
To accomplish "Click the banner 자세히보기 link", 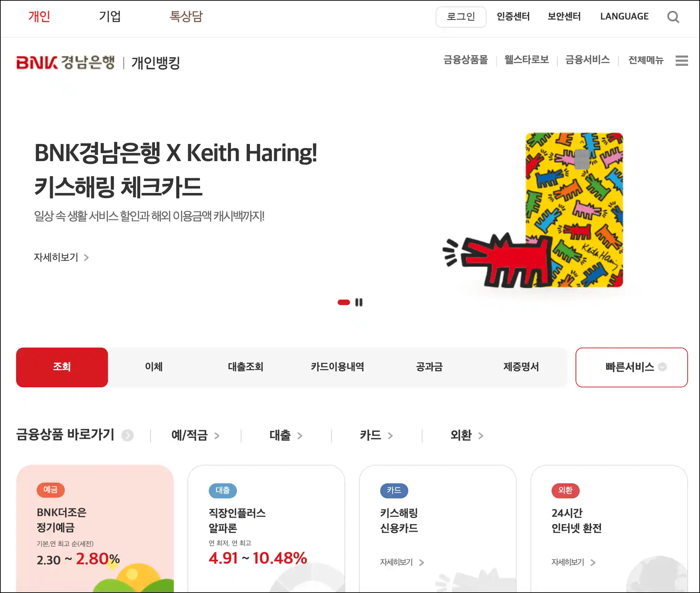I will (61, 257).
